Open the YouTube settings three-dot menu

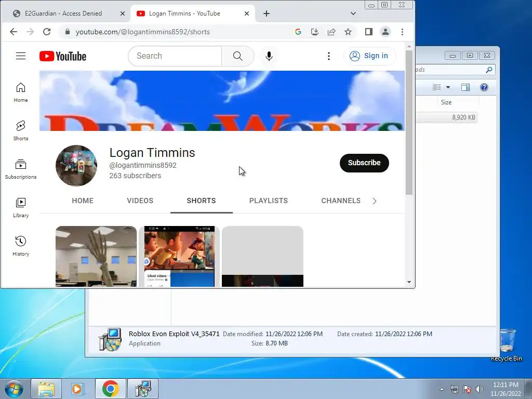pyautogui.click(x=328, y=56)
